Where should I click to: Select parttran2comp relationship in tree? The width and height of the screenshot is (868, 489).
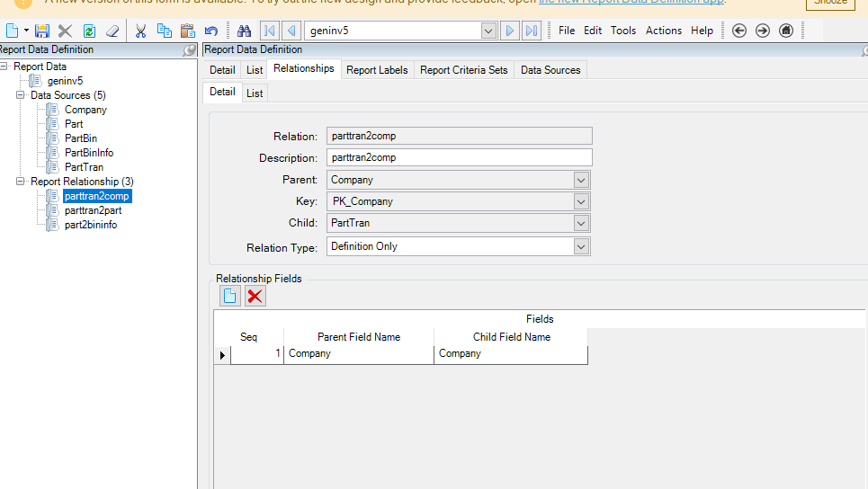tap(97, 196)
